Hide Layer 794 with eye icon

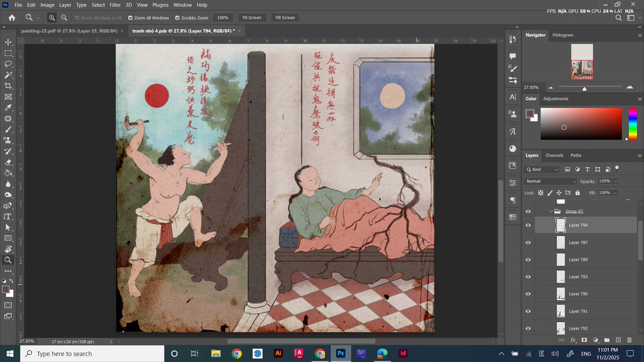point(528,225)
